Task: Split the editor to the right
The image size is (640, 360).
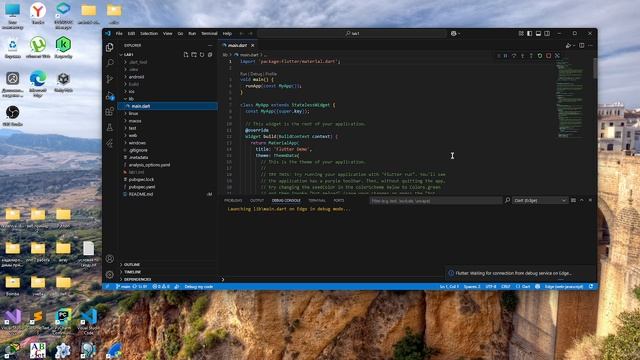Action: tap(582, 45)
